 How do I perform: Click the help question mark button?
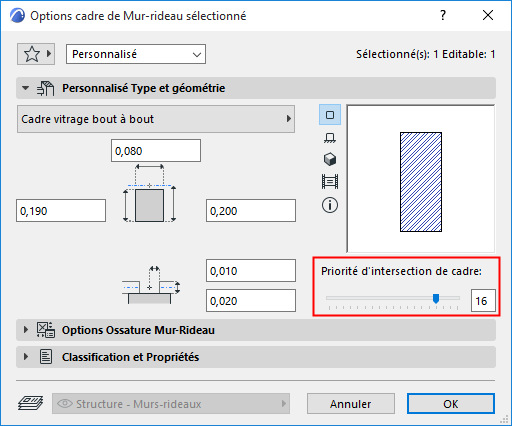tap(443, 15)
